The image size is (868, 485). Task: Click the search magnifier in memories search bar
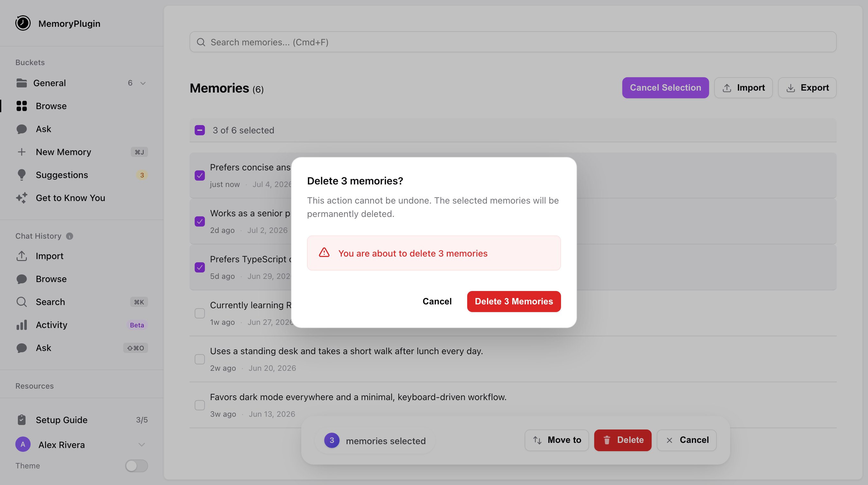pos(201,42)
